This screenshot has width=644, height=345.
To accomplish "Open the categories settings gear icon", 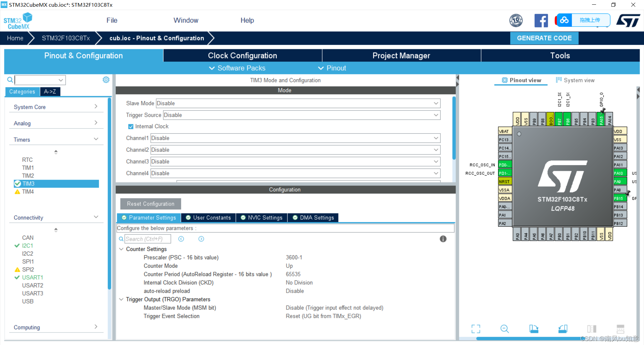I will click(x=106, y=80).
